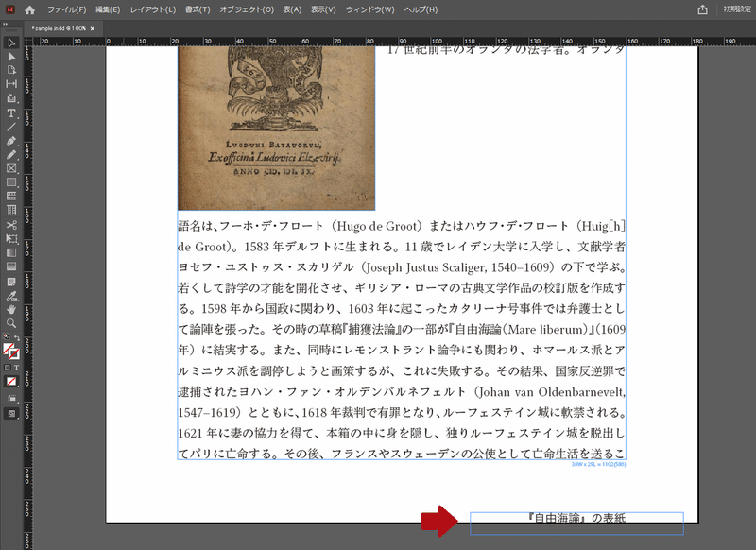Select the Gradient Swatch tool
The height and width of the screenshot is (550, 756).
coord(11,252)
